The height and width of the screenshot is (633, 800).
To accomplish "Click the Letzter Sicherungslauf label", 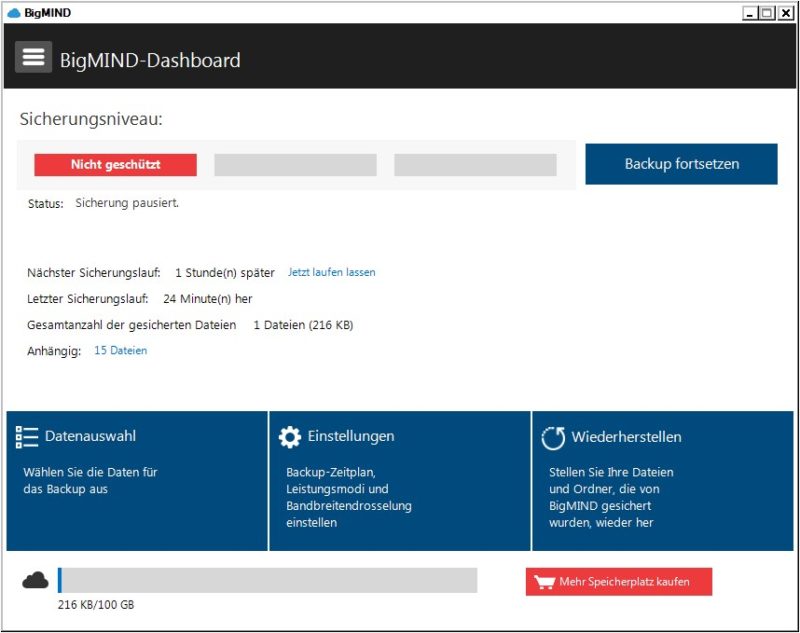I will coord(88,299).
